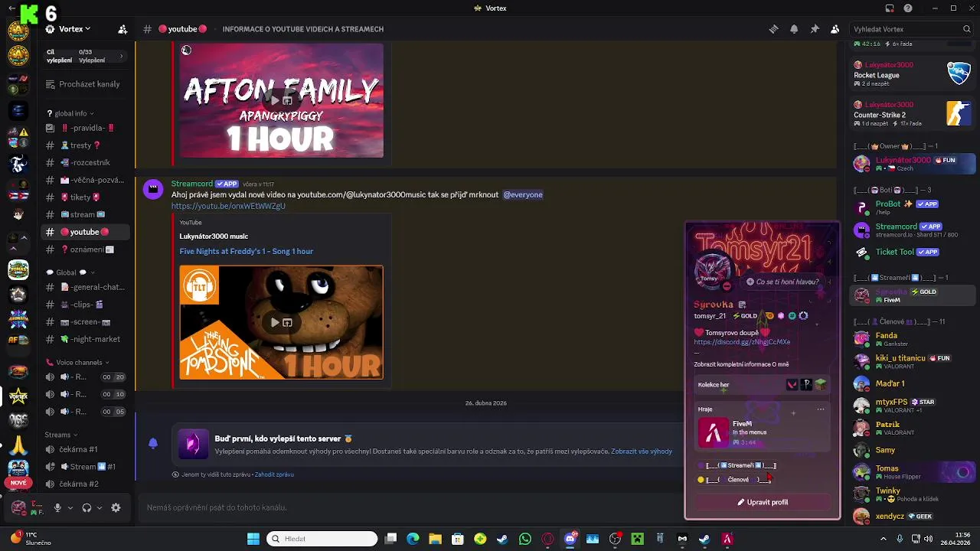Viewport: 980px width, 551px height.
Task: Open the youtu.be video link
Action: point(228,206)
